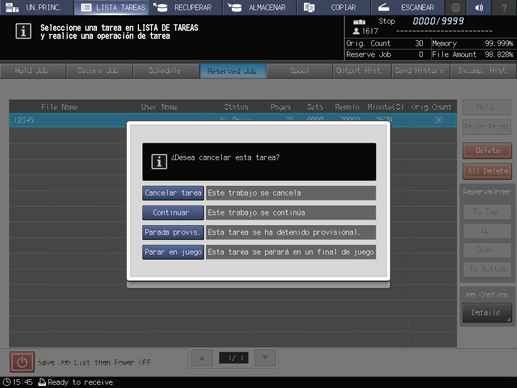Click the printer icon by Ready to receive
Viewport: 517px width, 388px height.
[42, 382]
